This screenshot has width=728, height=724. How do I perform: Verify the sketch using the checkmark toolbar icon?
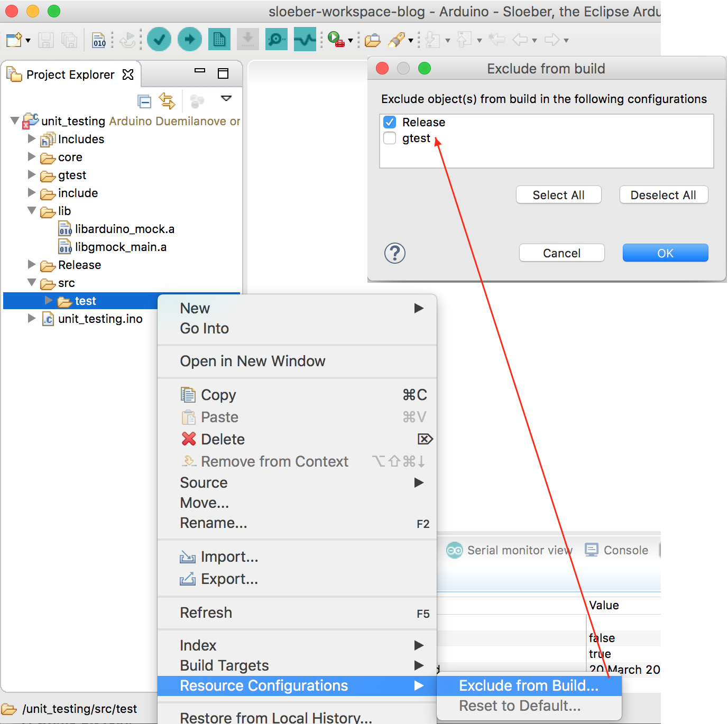point(159,39)
